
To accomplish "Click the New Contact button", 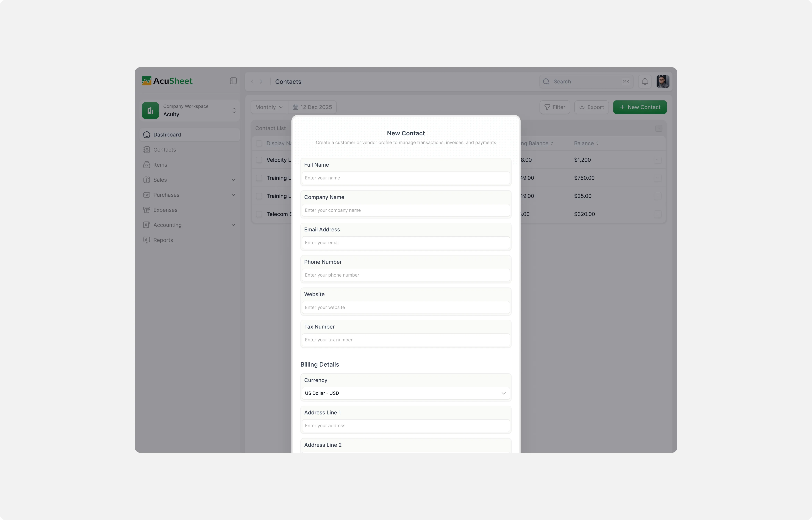I will pyautogui.click(x=640, y=107).
